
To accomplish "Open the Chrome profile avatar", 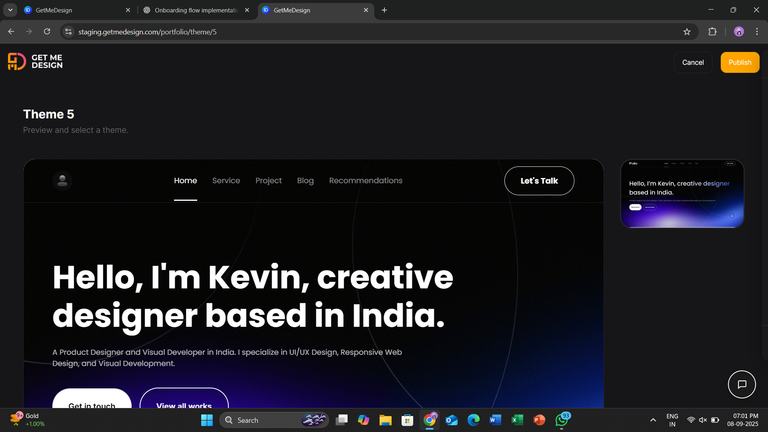I will [x=739, y=32].
